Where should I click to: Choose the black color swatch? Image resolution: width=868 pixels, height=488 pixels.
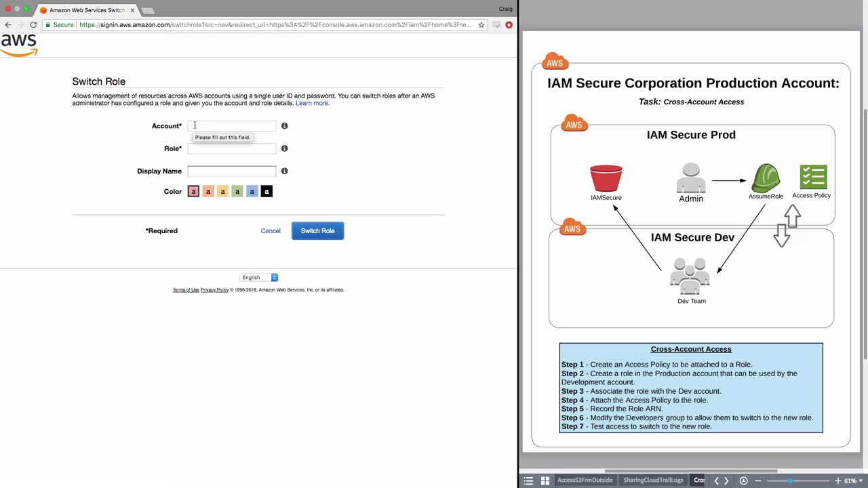(267, 192)
